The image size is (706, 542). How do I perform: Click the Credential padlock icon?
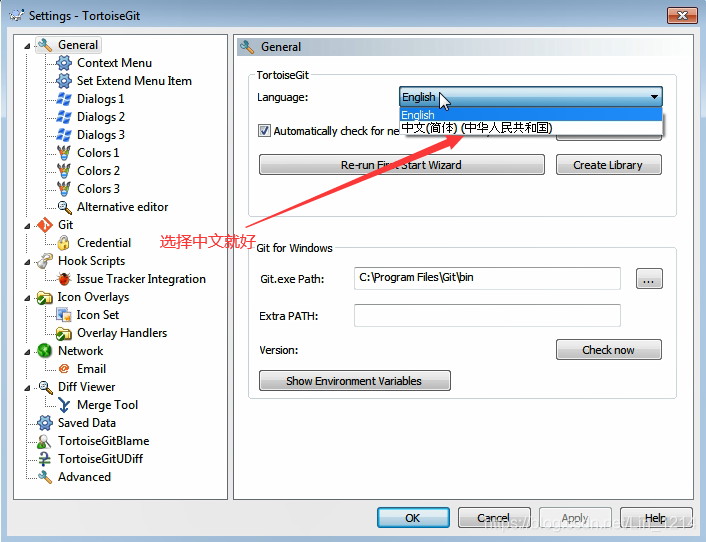point(64,243)
